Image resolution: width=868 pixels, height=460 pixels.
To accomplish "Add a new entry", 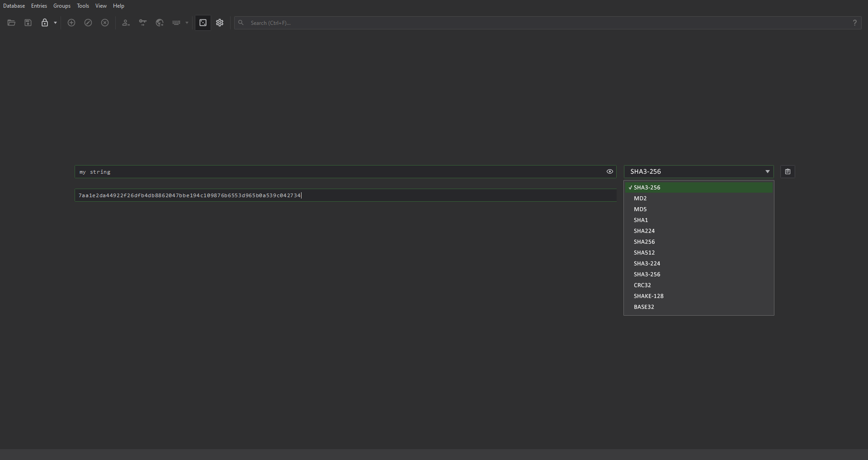I will (x=71, y=23).
